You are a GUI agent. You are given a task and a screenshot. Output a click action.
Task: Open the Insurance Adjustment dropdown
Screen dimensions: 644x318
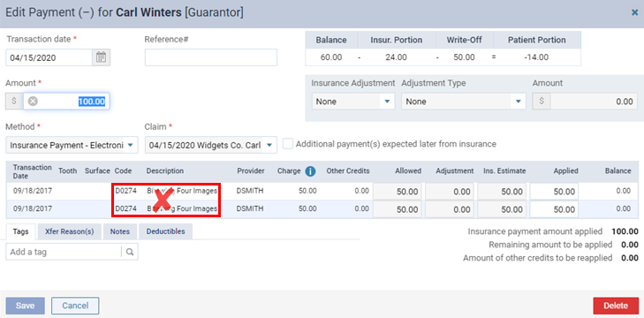[352, 102]
